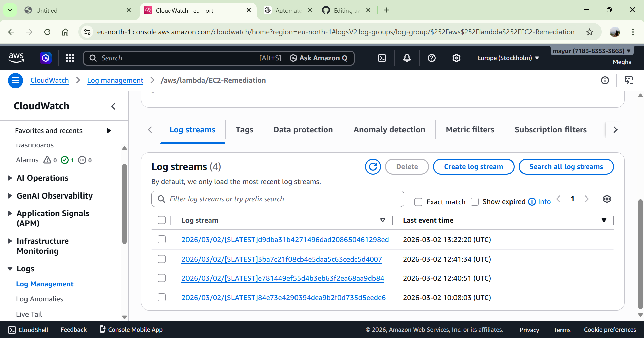Open the alarms in-alarm count icon
The height and width of the screenshot is (338, 644).
pyautogui.click(x=47, y=160)
